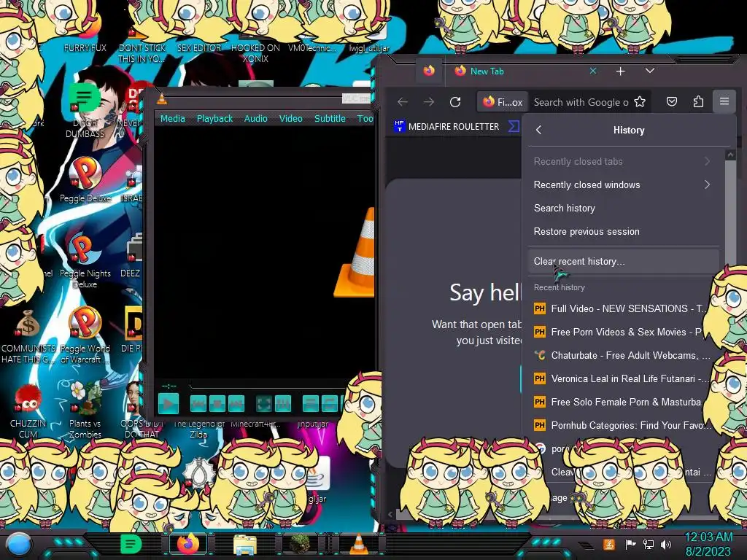Click VLC previous media button
747x560 pixels.
[x=198, y=404]
